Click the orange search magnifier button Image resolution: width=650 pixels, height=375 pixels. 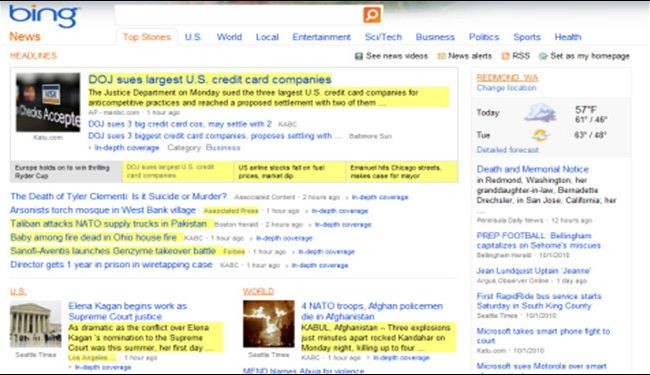click(372, 15)
